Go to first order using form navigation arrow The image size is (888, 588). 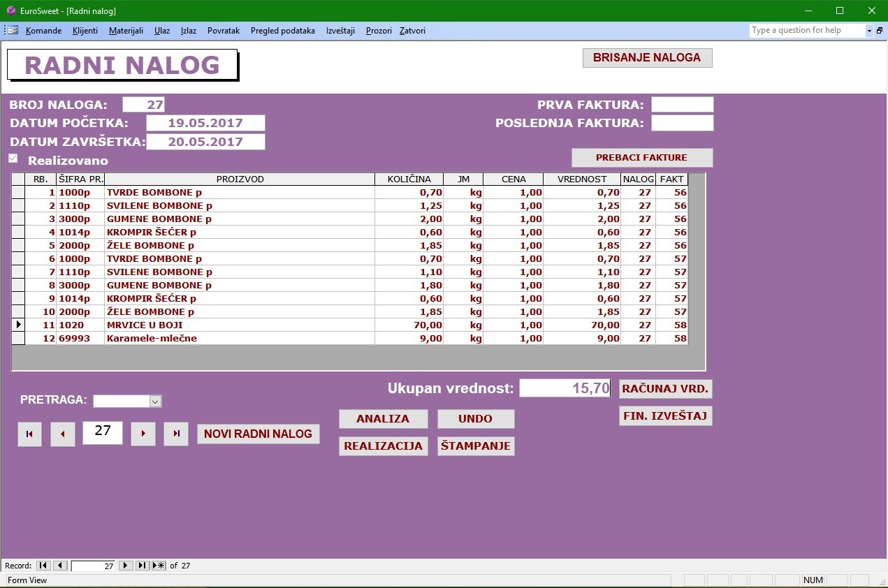(x=29, y=434)
